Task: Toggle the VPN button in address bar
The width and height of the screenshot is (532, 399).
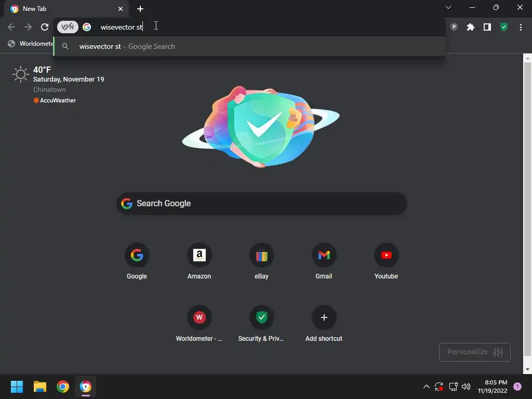Action: tap(68, 27)
